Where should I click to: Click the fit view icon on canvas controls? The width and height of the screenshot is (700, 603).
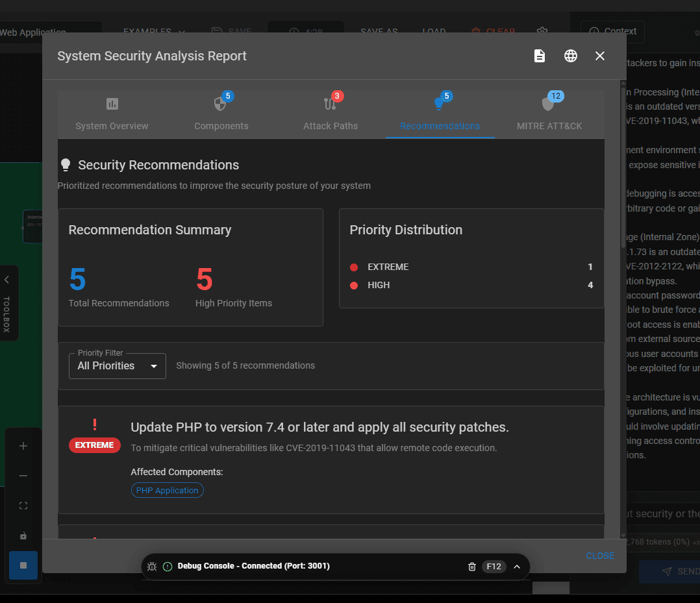click(23, 506)
